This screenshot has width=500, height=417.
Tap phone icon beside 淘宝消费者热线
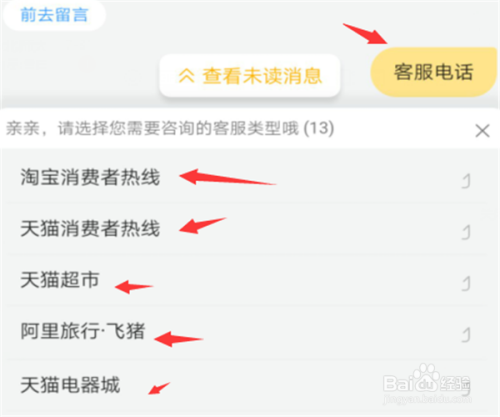(x=466, y=181)
